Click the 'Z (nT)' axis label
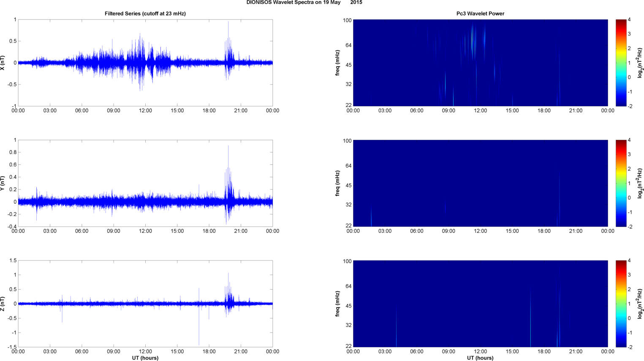 coord(3,304)
